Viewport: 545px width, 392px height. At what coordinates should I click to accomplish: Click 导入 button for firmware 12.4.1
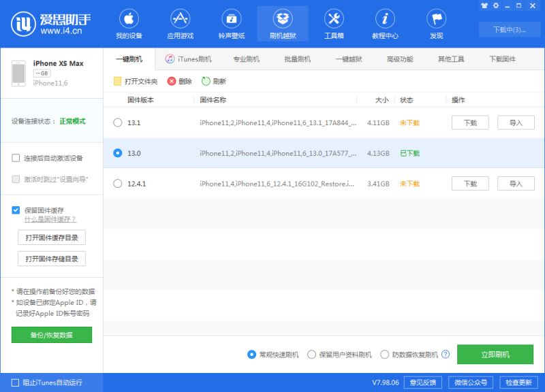click(x=516, y=183)
